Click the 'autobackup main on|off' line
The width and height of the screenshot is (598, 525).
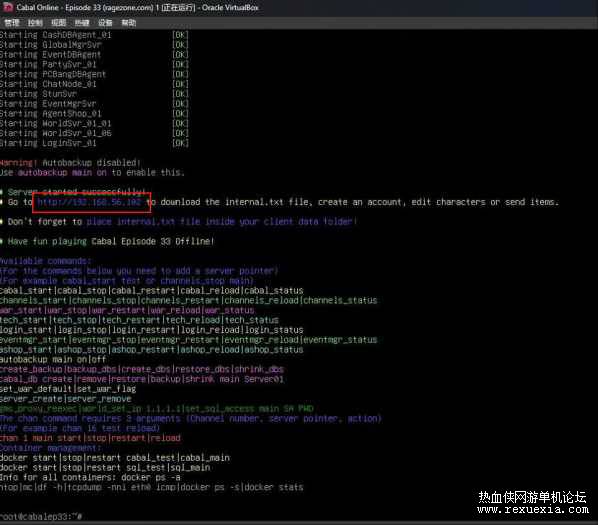pyautogui.click(x=53, y=360)
